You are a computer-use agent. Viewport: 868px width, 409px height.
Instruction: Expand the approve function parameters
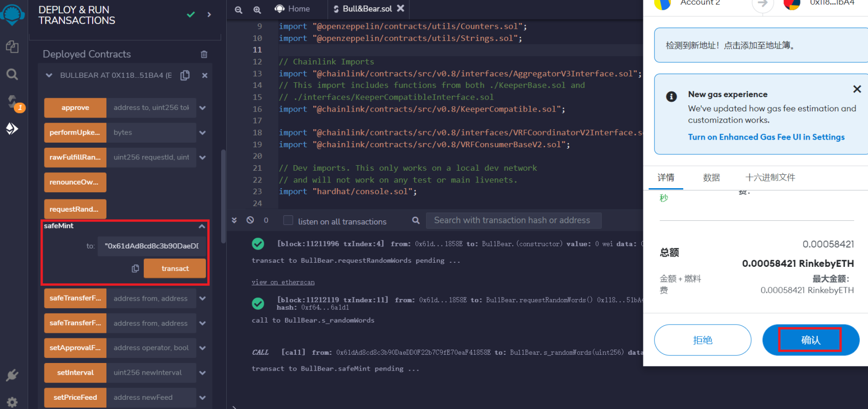(203, 108)
